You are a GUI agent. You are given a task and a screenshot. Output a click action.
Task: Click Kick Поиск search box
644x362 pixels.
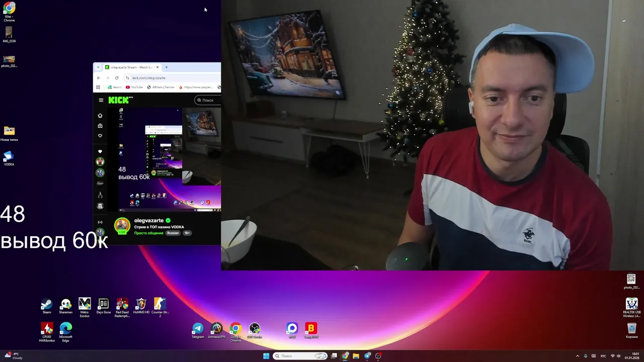[x=208, y=100]
